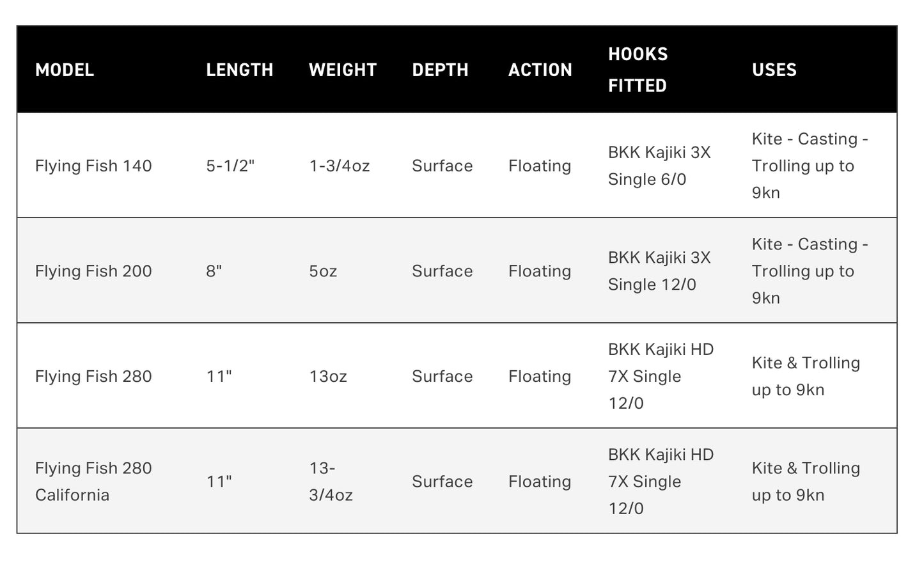
Task: Click the 5-1/2" length value
Action: pyautogui.click(x=230, y=166)
